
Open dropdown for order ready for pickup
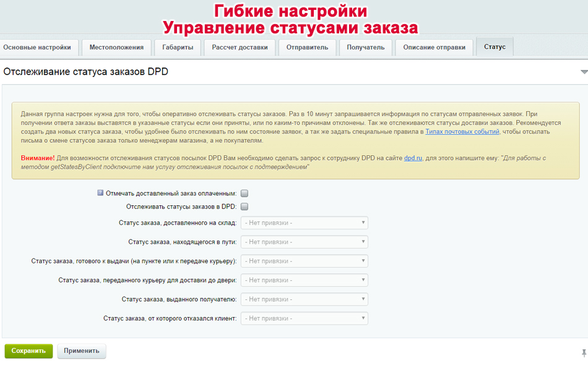[304, 261]
